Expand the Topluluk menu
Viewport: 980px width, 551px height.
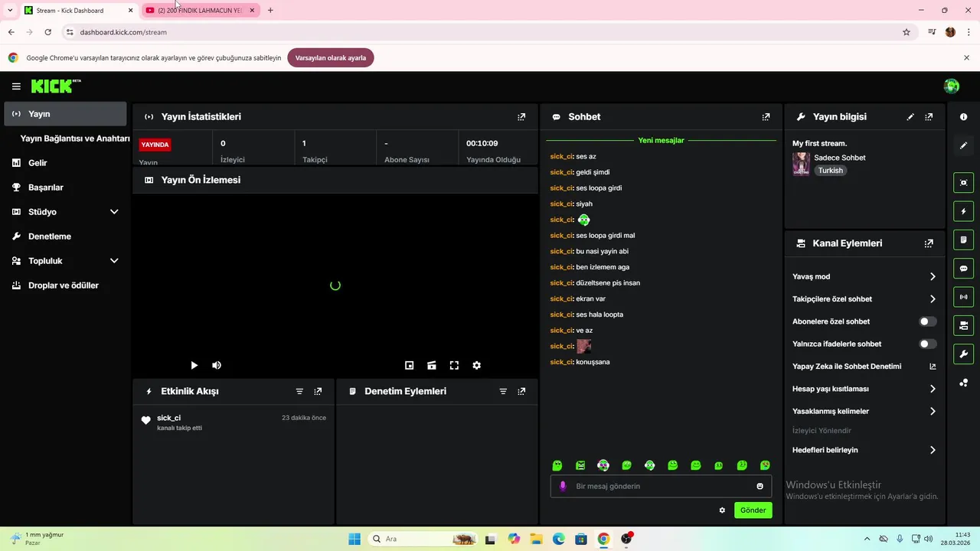coord(114,261)
